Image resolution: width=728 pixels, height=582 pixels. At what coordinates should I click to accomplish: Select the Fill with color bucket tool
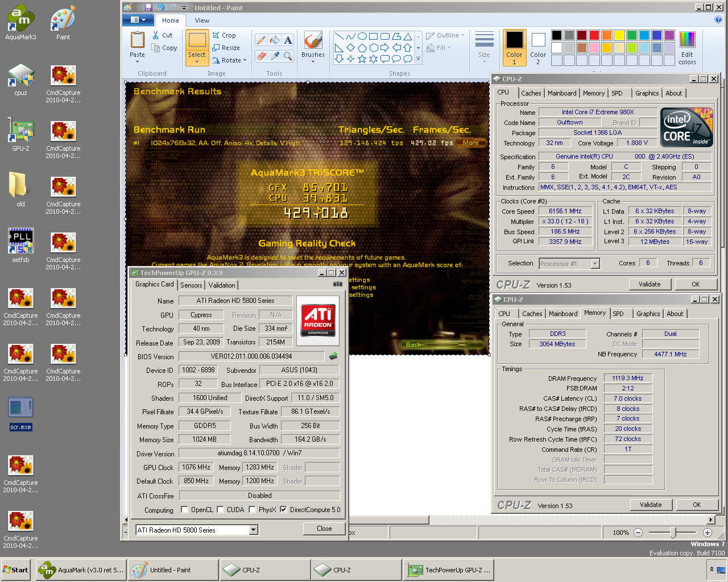pyautogui.click(x=274, y=40)
